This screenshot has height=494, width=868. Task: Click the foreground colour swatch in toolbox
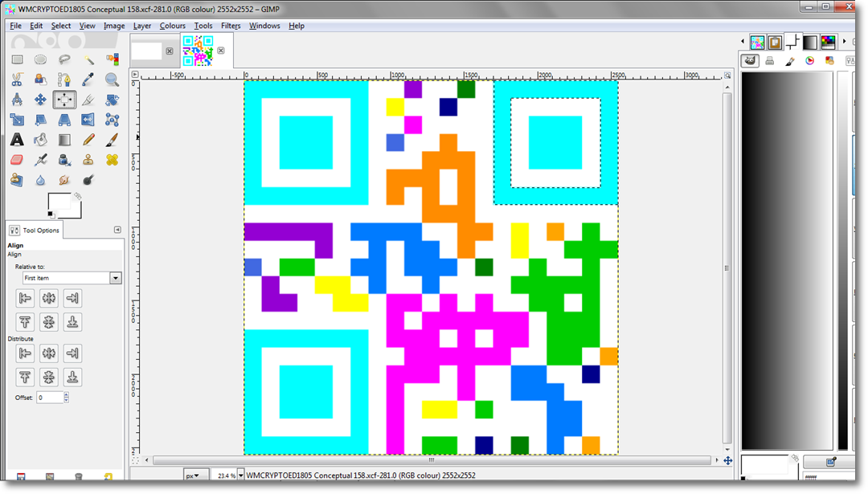59,202
